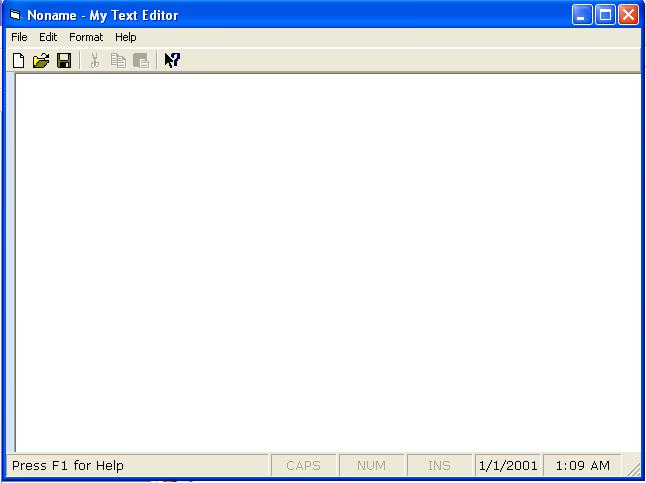Image resolution: width=646 pixels, height=483 pixels.
Task: Save the document with the floppy disk icon
Action: pos(64,61)
